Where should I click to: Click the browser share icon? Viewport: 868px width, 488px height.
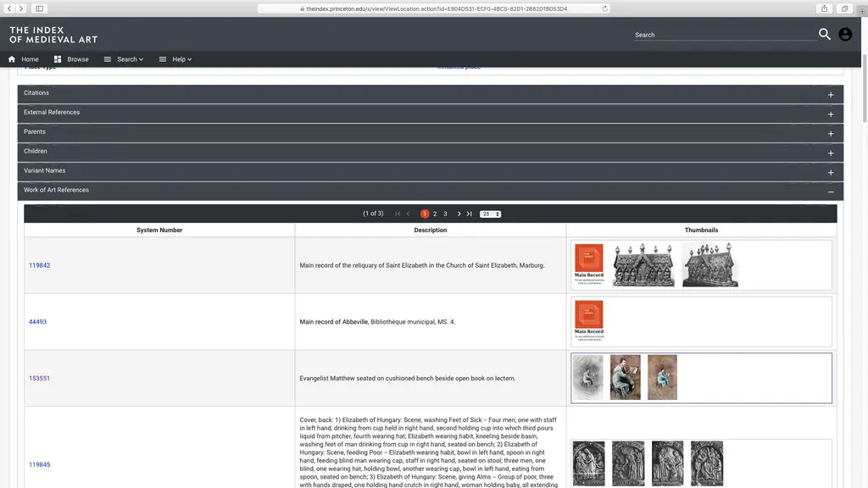click(824, 8)
